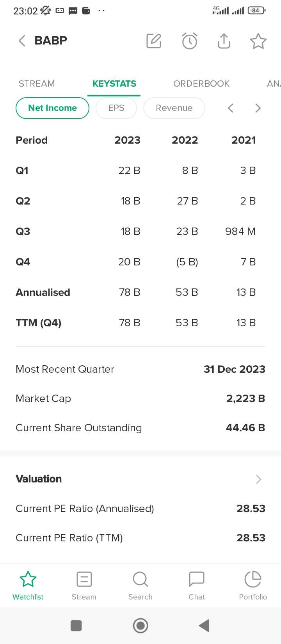
Task: Select the Net Income filter chip
Action: [x=52, y=108]
